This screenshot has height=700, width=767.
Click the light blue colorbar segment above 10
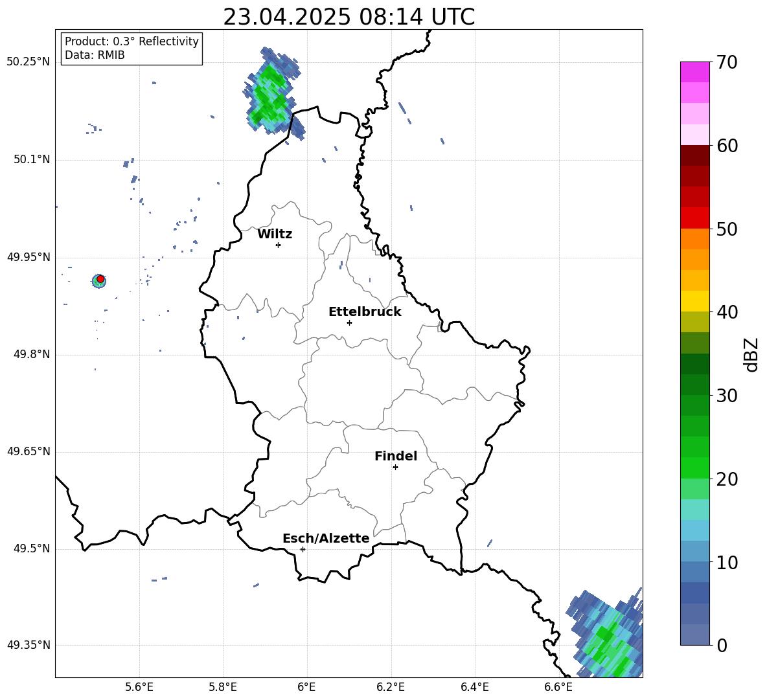pyautogui.click(x=694, y=551)
